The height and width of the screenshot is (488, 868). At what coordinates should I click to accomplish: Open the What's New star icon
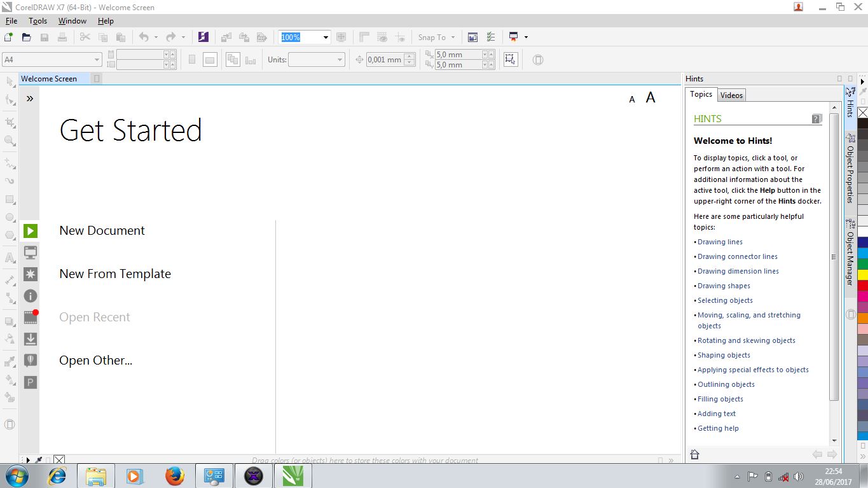[31, 274]
